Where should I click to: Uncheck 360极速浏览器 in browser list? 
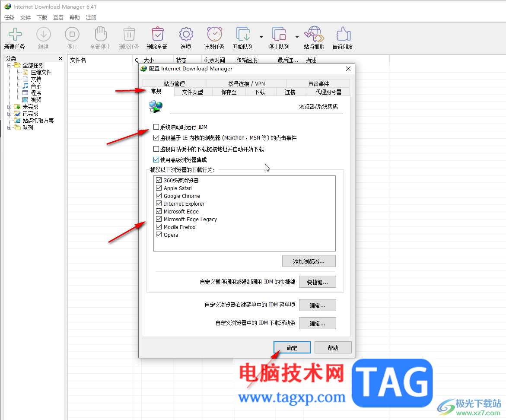coord(159,180)
